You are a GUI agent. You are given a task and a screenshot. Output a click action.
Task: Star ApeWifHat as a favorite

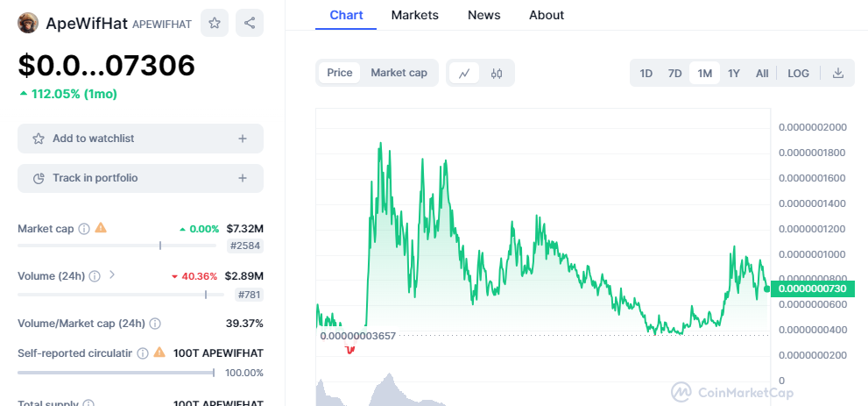coord(215,24)
